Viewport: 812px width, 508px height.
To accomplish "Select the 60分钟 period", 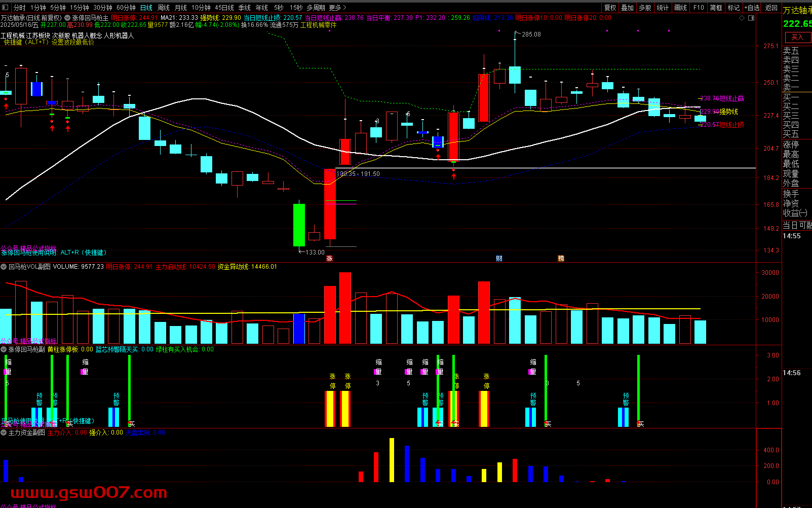I will click(126, 8).
